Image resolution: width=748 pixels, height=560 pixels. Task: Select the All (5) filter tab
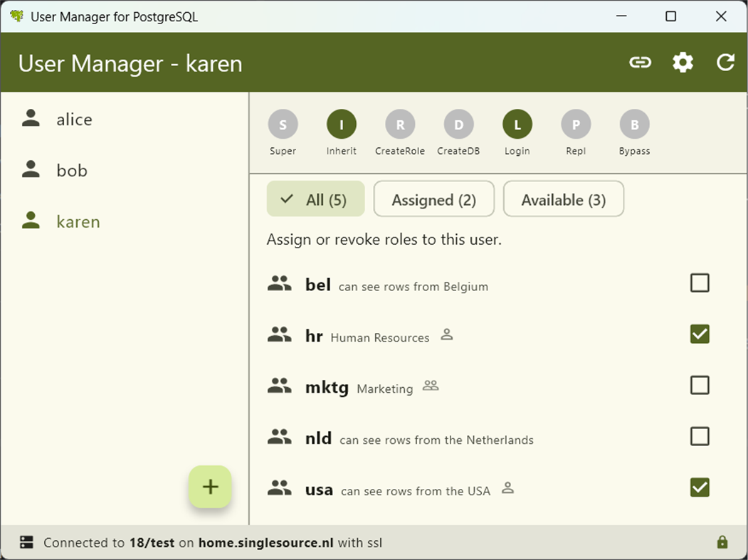click(x=316, y=199)
